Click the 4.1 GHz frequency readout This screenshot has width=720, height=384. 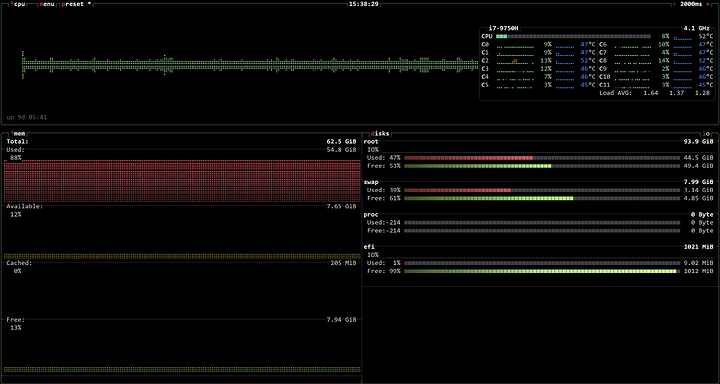point(696,28)
